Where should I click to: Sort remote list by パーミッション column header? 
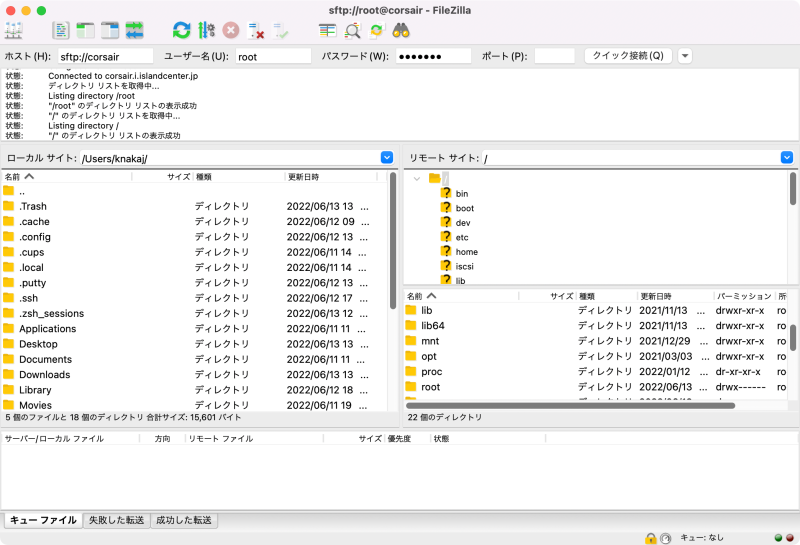[744, 296]
